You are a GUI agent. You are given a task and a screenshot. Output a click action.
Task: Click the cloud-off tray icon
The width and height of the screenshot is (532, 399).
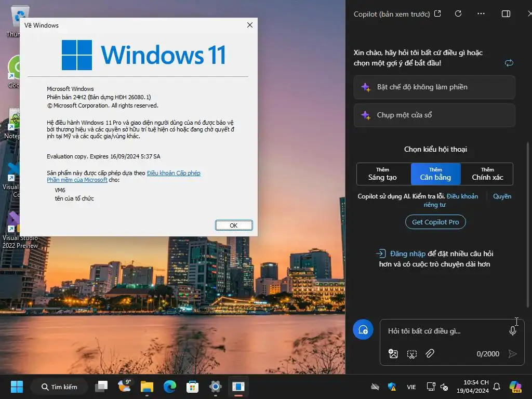click(x=375, y=387)
